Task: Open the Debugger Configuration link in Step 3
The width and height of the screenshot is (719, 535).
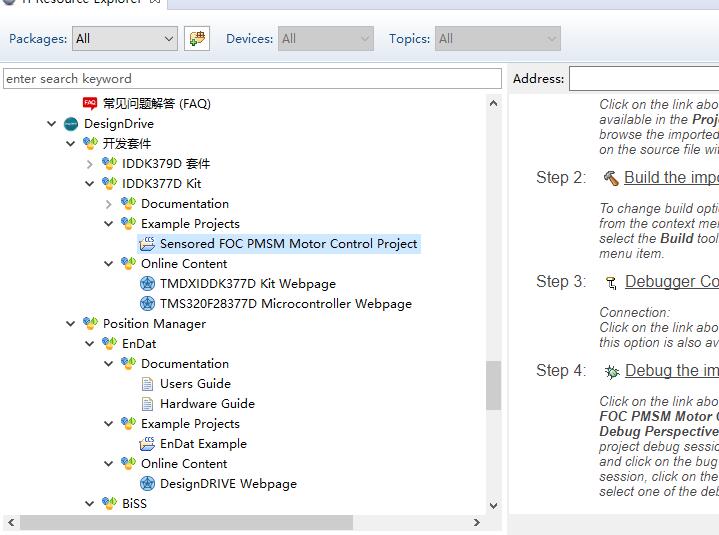Action: coord(671,282)
